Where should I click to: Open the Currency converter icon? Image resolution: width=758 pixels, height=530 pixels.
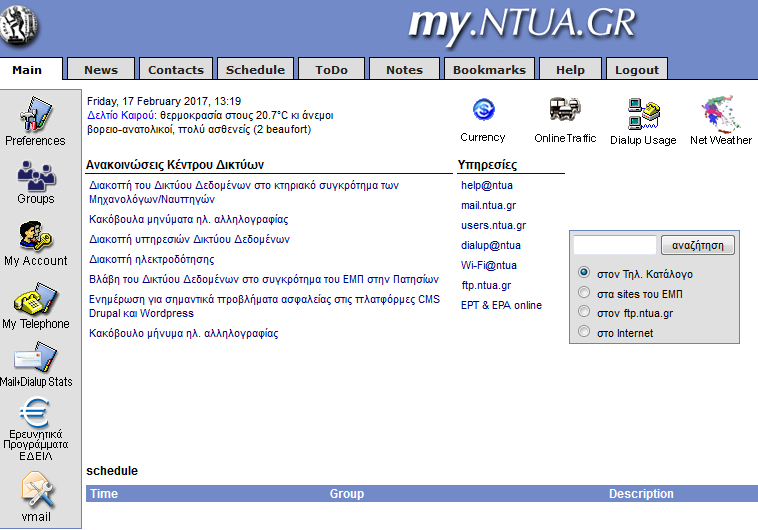[483, 110]
